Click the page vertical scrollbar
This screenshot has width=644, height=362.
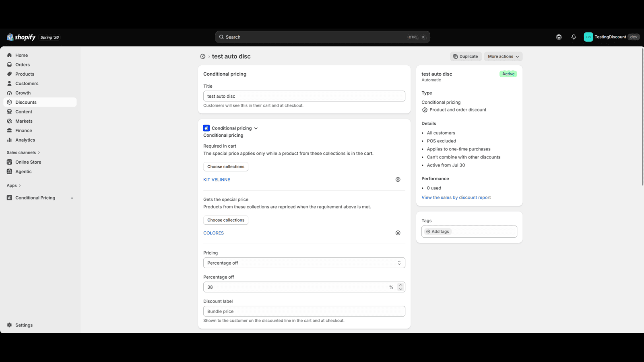[642, 117]
